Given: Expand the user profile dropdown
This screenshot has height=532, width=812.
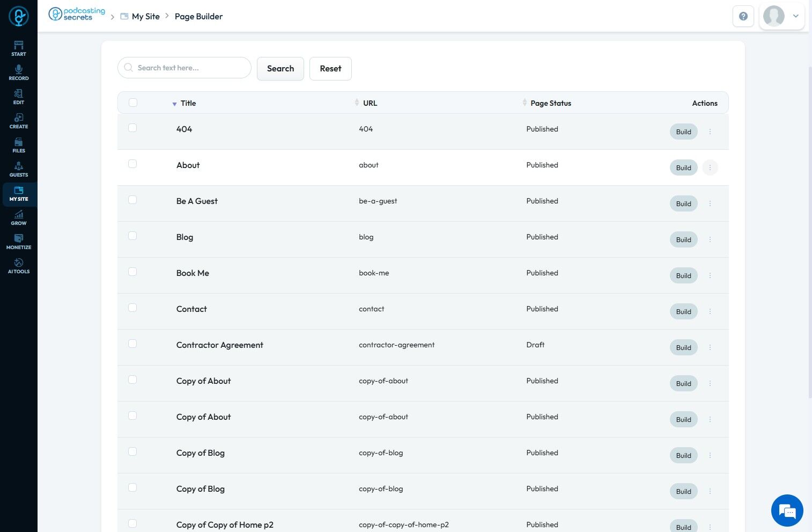Looking at the screenshot, I should (796, 16).
